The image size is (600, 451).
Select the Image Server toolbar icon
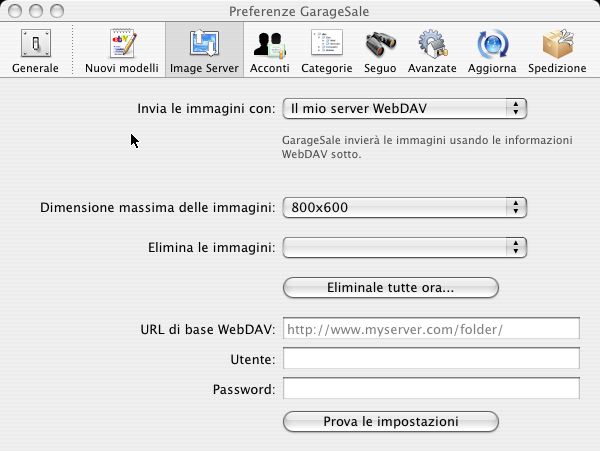[204, 51]
